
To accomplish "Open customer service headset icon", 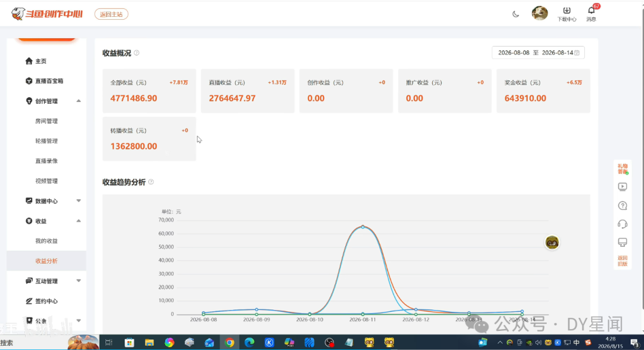I will [x=623, y=224].
